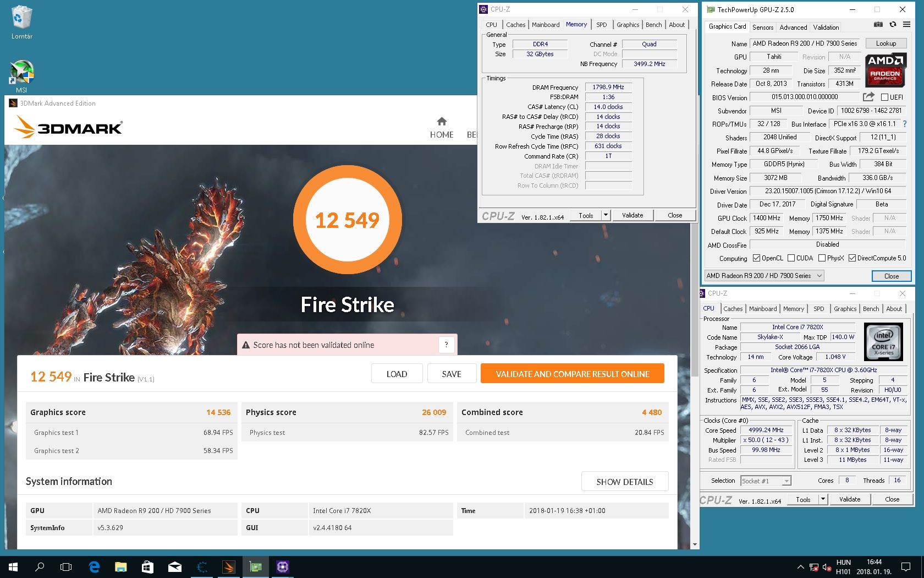The width and height of the screenshot is (924, 578).
Task: Expand the Tools dropdown arrow in Memory CPU-Z window
Action: click(606, 215)
